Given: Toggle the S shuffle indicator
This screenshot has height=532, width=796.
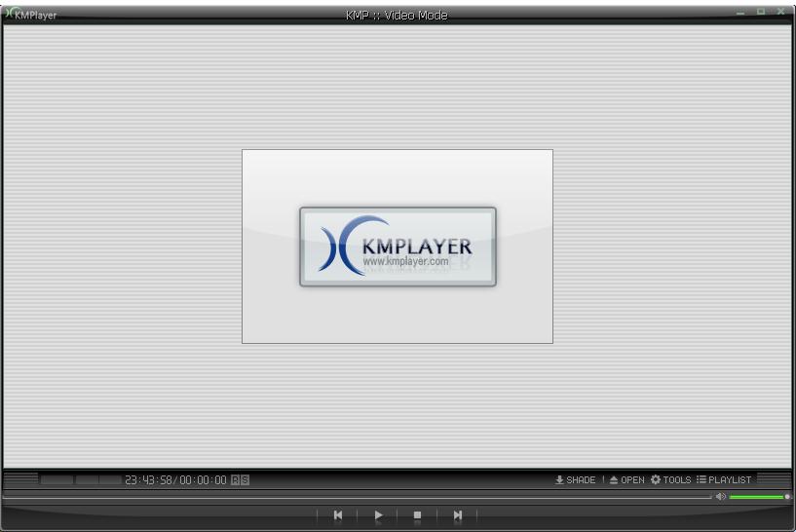Looking at the screenshot, I should (x=245, y=479).
